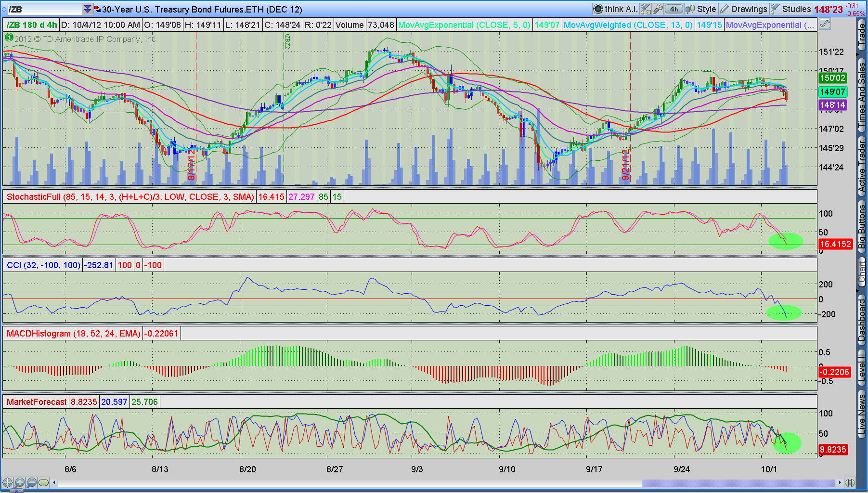Open the Live News side tab

click(862, 415)
